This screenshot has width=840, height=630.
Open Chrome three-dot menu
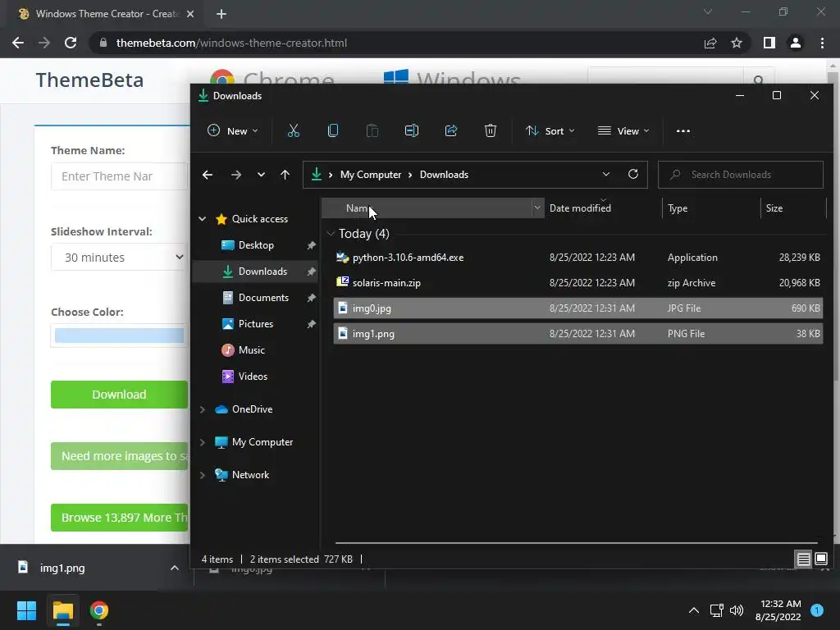[x=822, y=43]
